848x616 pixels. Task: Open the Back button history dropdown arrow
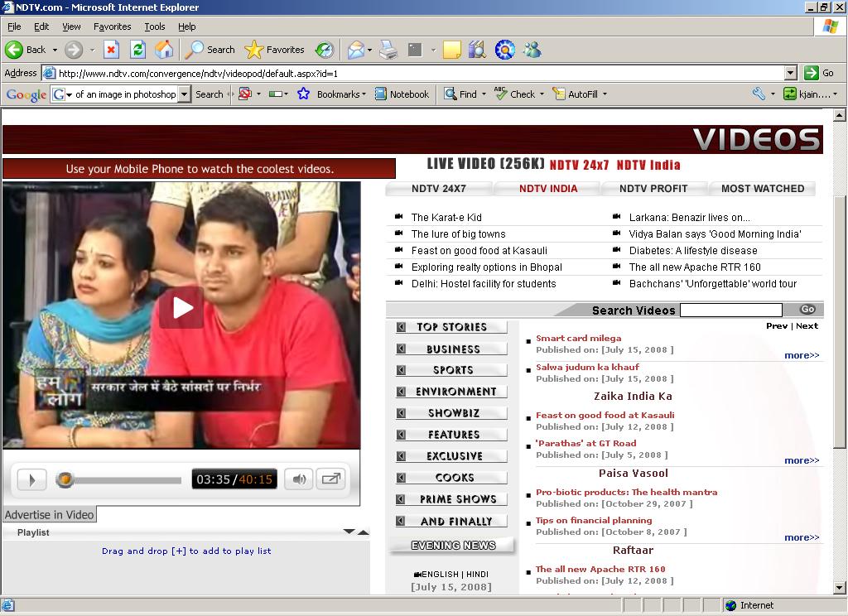click(x=55, y=50)
